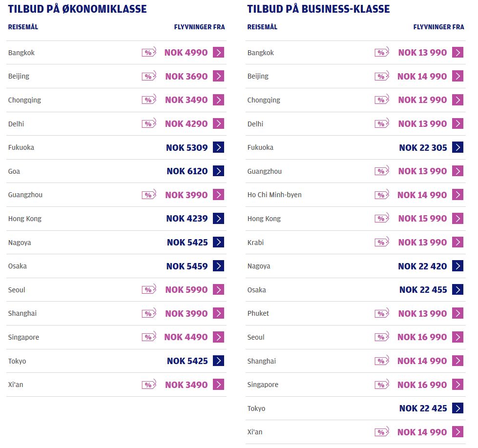Viewport: 478px width, 448px height.
Task: Click the arrow icon for economy Bangkok
Action: tap(218, 52)
